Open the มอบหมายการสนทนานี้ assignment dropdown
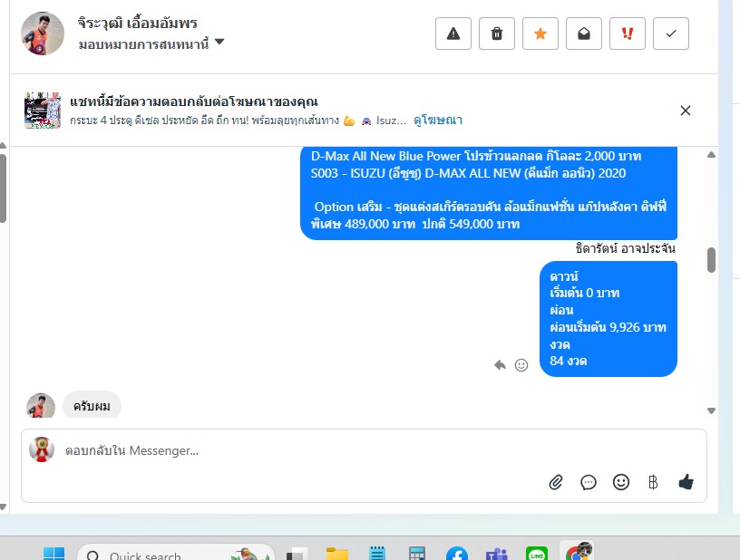740x560 pixels. (151, 43)
